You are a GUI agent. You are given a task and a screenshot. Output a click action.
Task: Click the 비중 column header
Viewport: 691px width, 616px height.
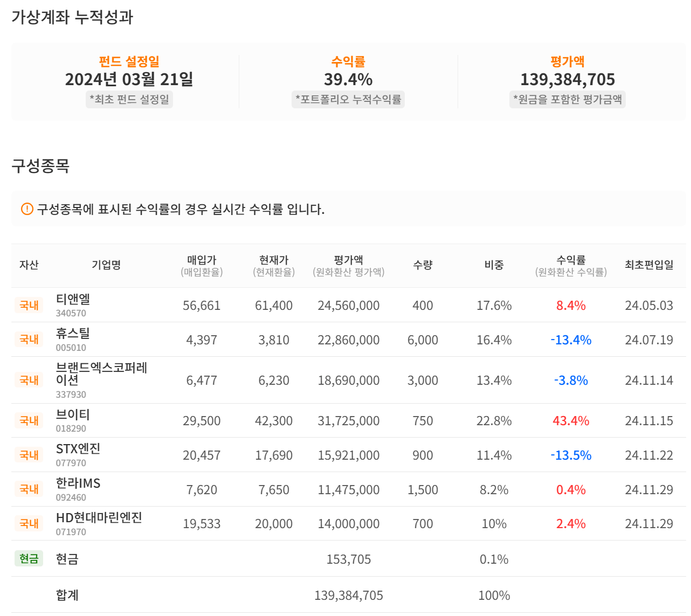494,265
